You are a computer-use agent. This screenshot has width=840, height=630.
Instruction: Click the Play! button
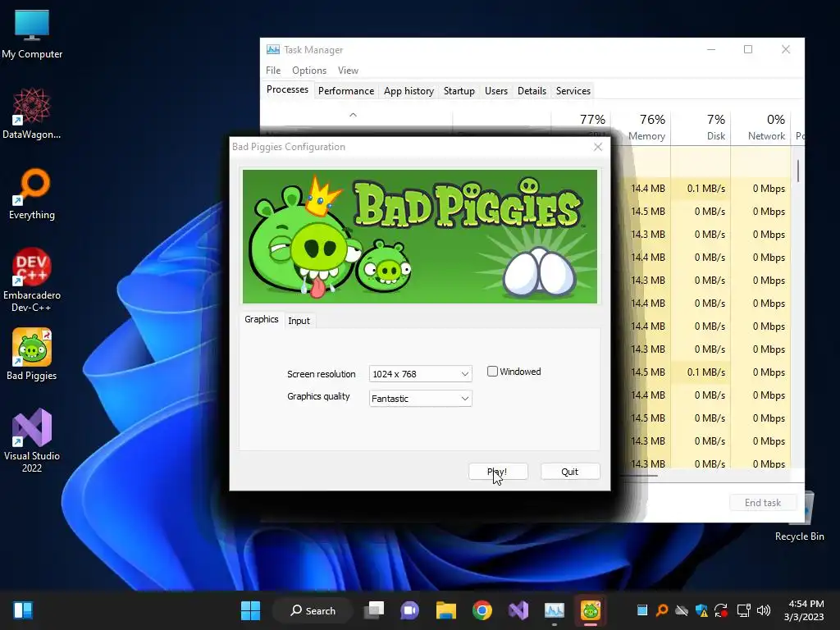point(498,472)
